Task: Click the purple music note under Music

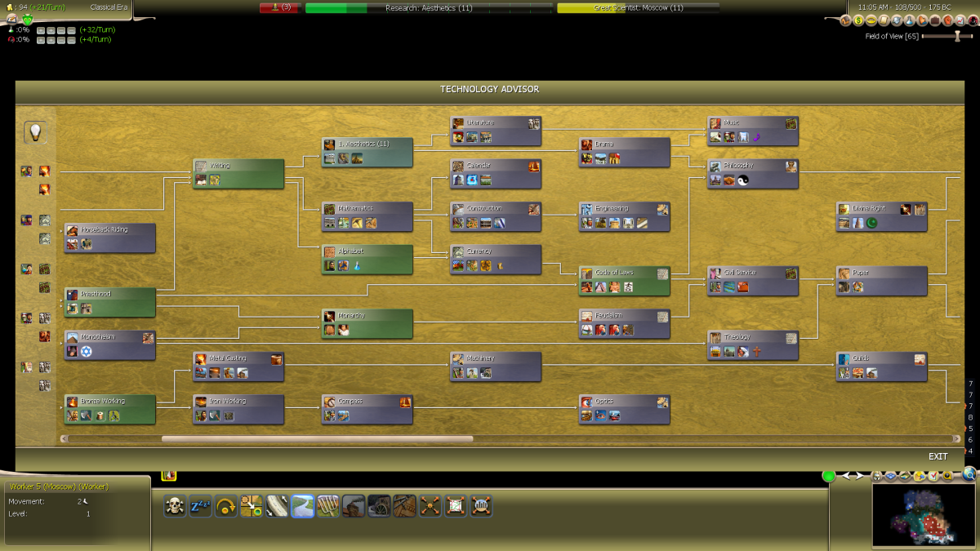Action: click(x=756, y=137)
